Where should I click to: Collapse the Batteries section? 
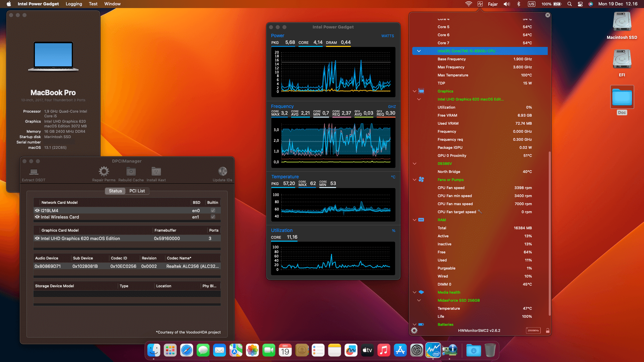pyautogui.click(x=415, y=324)
